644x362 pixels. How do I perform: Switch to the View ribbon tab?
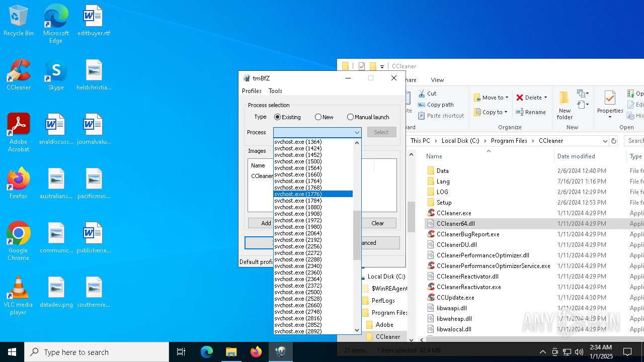[x=437, y=80]
